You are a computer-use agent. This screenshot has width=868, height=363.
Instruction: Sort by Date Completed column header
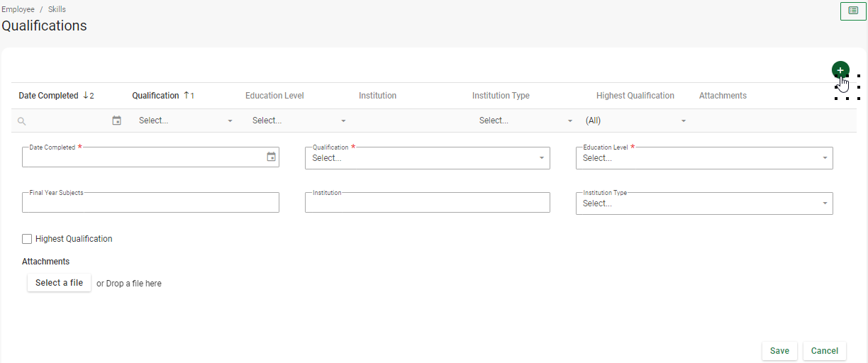click(x=48, y=96)
